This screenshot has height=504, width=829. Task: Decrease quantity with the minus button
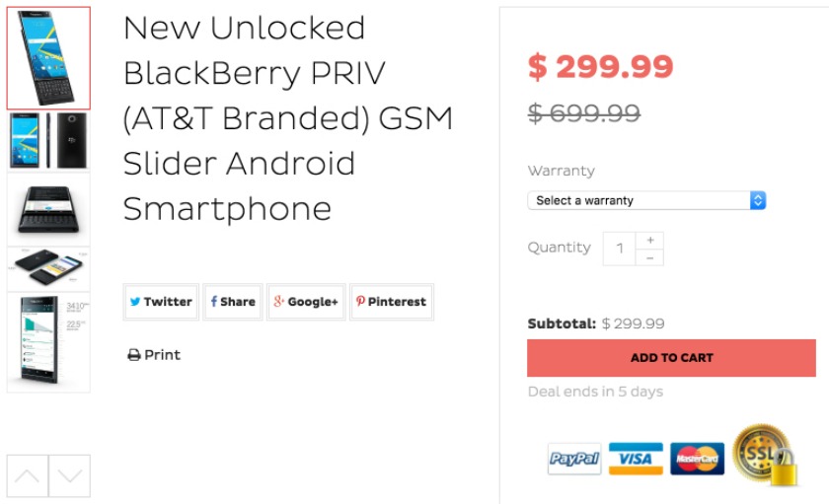point(649,257)
